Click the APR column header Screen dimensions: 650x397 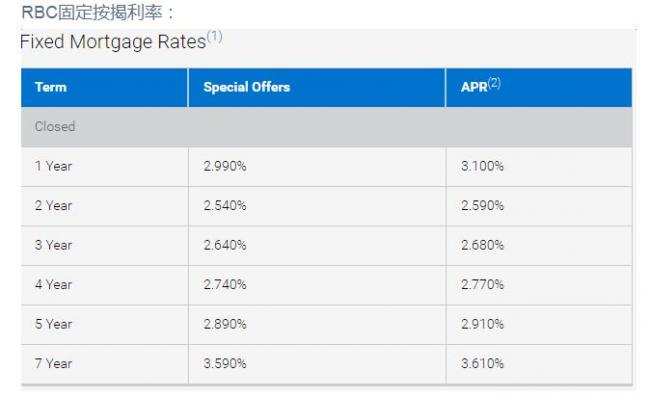474,87
